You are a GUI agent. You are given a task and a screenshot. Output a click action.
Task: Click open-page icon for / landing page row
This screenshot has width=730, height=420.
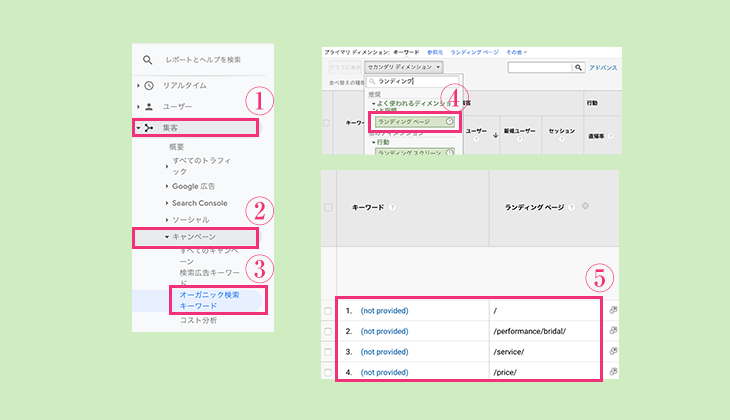(x=613, y=310)
